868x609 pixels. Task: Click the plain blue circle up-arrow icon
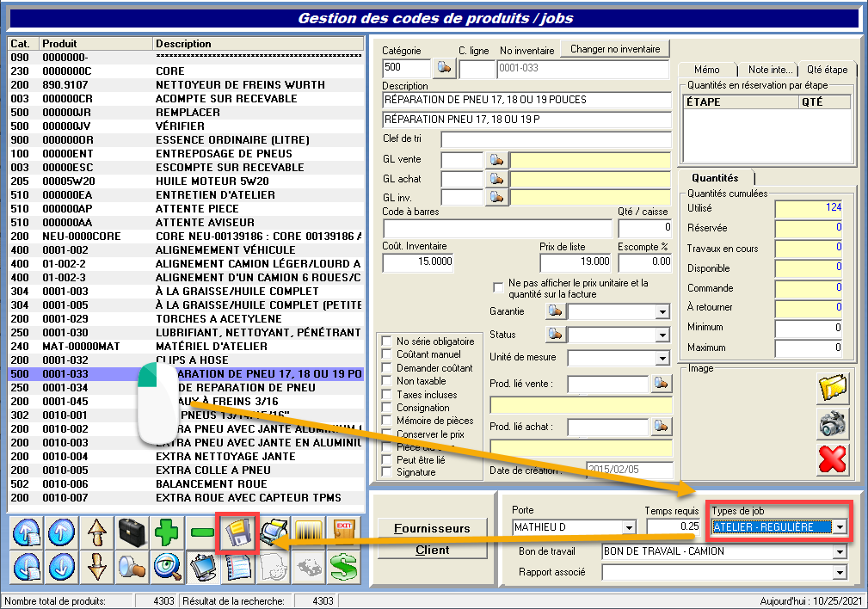[x=61, y=533]
